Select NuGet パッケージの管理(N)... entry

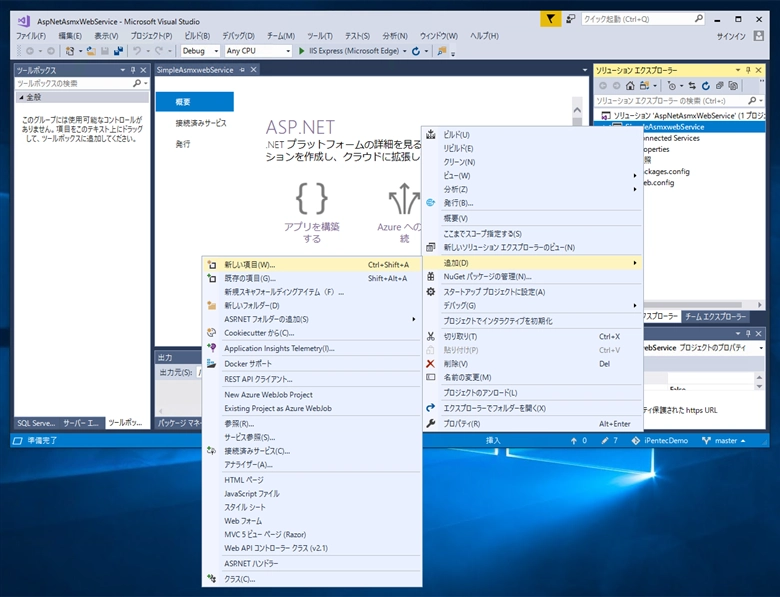[x=532, y=277]
